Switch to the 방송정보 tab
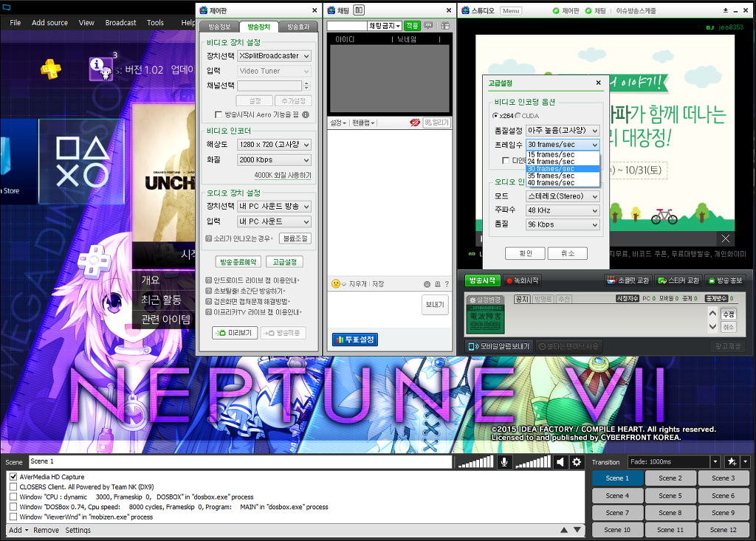Viewport: 756px width, 541px height. coord(219,27)
